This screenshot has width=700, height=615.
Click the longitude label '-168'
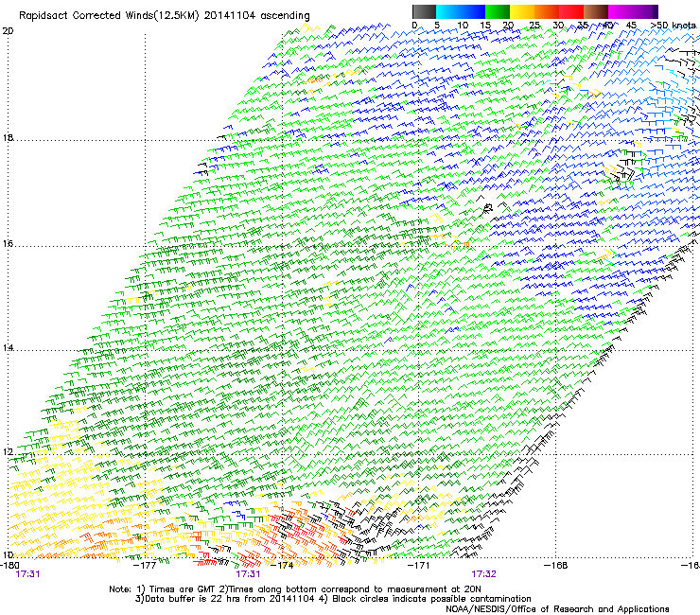[x=556, y=565]
